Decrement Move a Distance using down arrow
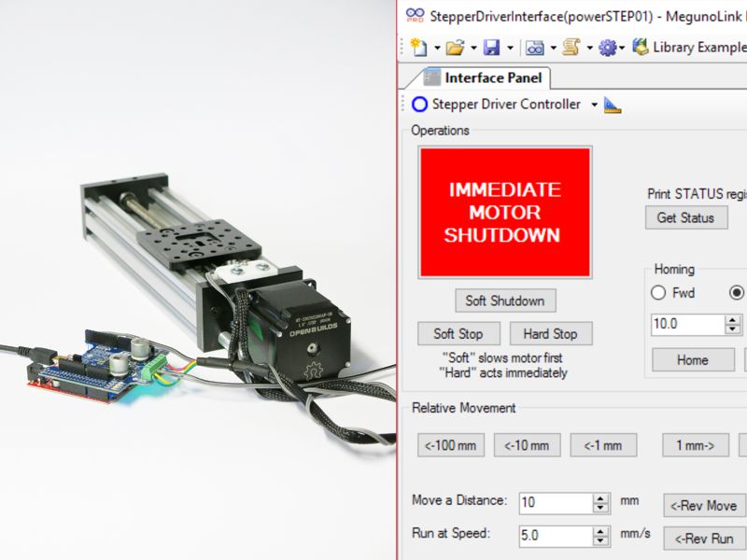 [600, 508]
